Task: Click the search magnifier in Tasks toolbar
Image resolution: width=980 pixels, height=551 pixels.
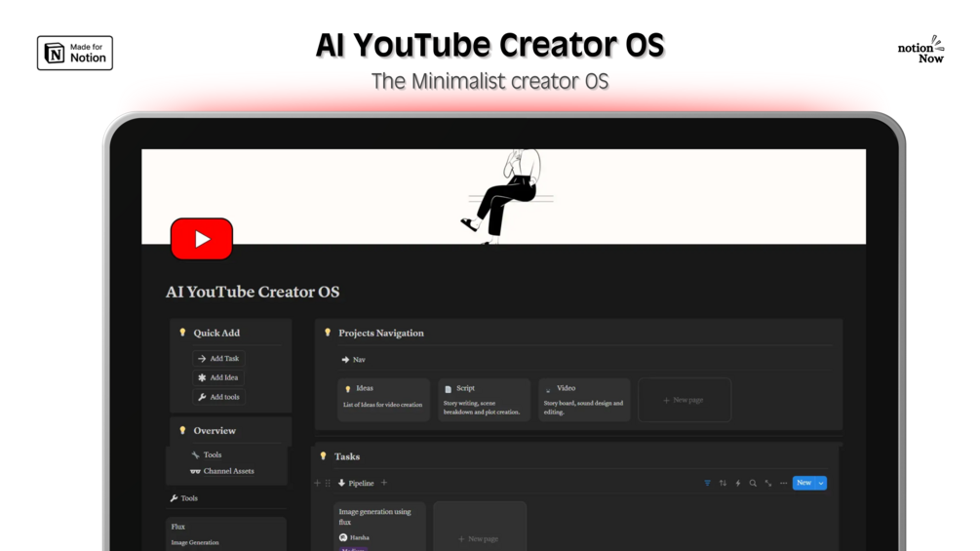Action: click(753, 483)
